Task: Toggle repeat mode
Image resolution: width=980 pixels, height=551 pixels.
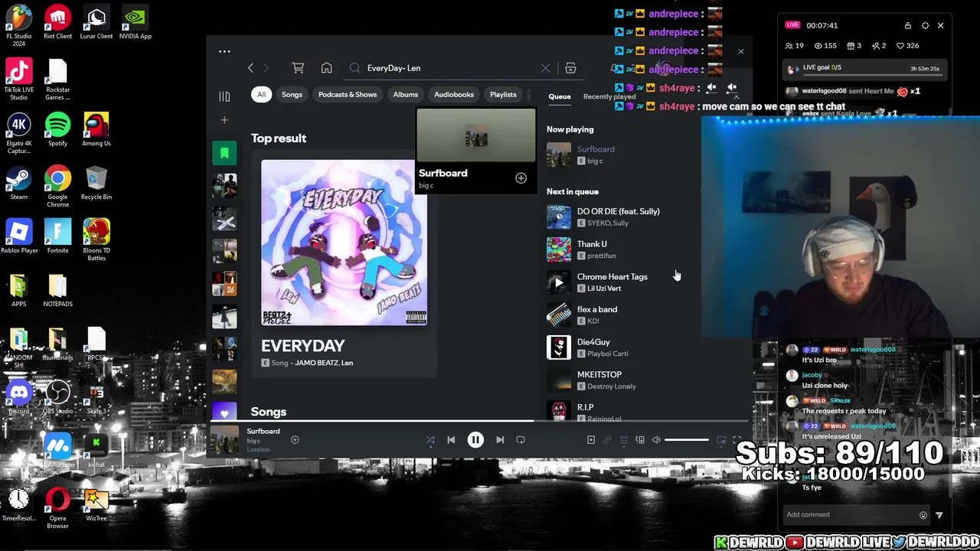Action: (x=521, y=440)
